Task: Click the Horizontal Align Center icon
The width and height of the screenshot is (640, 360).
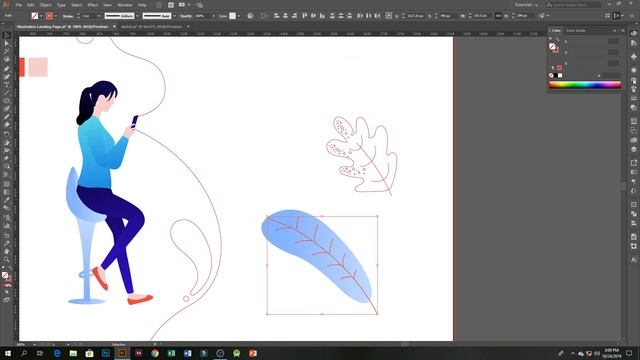Action: (285, 16)
